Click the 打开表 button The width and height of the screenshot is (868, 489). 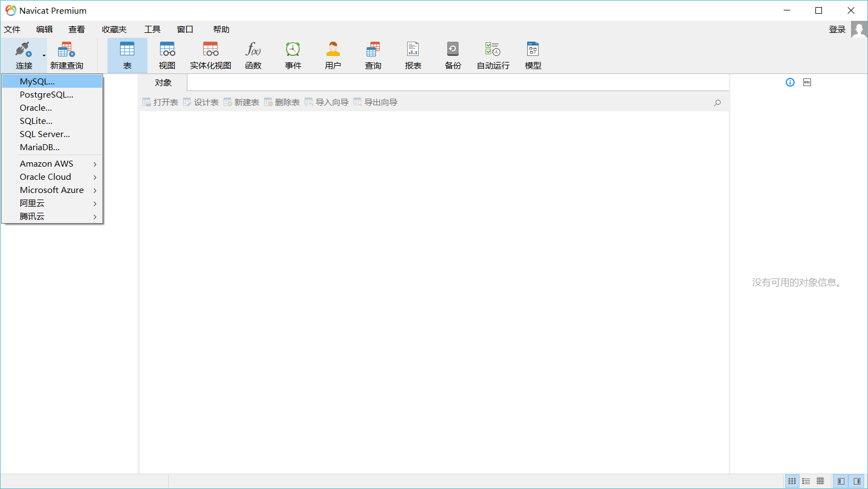pyautogui.click(x=160, y=103)
